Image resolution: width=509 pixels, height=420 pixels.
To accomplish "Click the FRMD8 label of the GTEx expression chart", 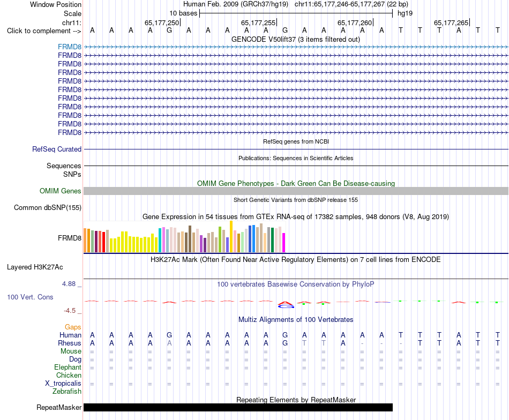I will pyautogui.click(x=70, y=238).
